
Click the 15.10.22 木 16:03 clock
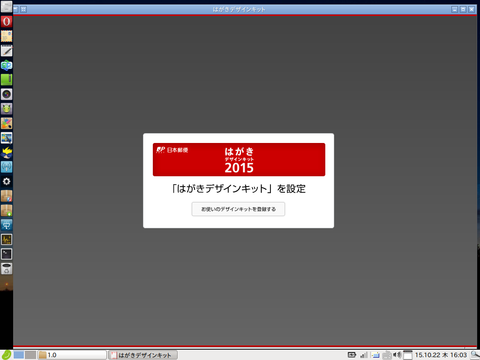[x=441, y=355]
